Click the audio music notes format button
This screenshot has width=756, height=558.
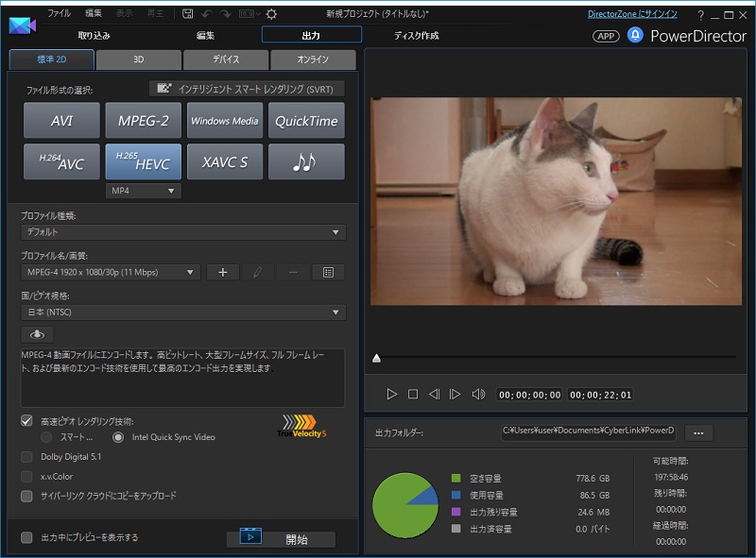pyautogui.click(x=306, y=162)
